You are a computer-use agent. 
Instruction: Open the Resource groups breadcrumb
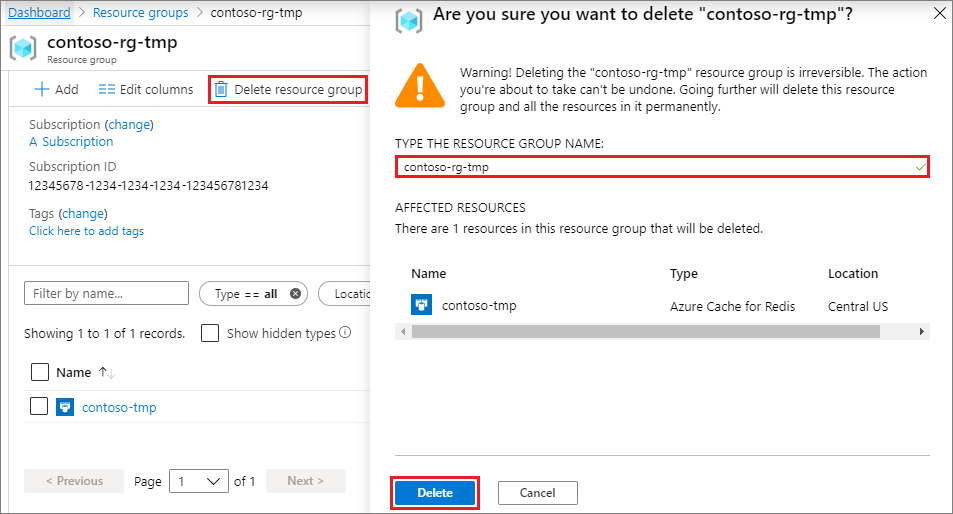[140, 13]
